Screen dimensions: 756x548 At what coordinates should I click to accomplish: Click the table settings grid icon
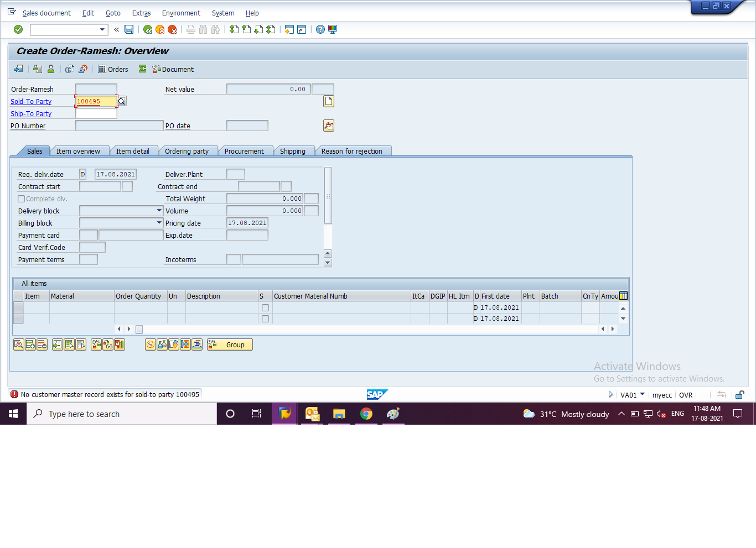pyautogui.click(x=624, y=296)
